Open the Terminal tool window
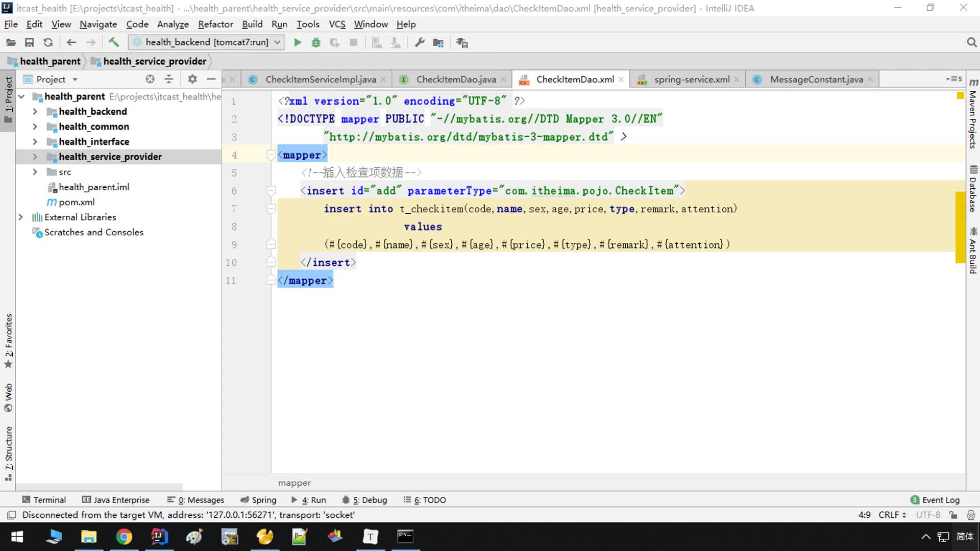Viewport: 980px width, 551px height. (44, 500)
